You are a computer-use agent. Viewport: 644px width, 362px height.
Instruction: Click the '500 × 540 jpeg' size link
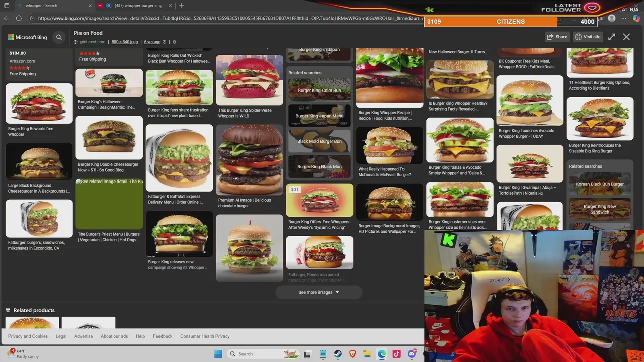(x=125, y=42)
